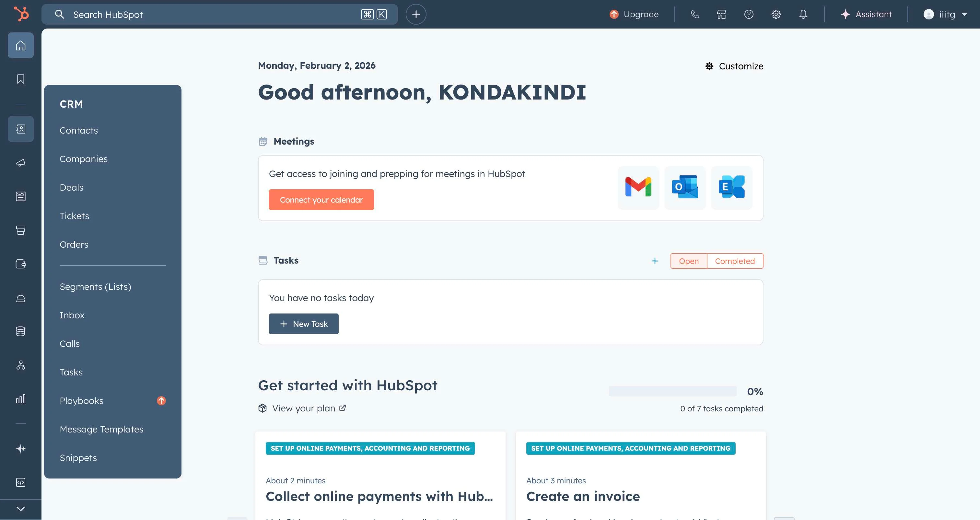Open the calling phone icon in top bar
The height and width of the screenshot is (520, 980).
[695, 15]
